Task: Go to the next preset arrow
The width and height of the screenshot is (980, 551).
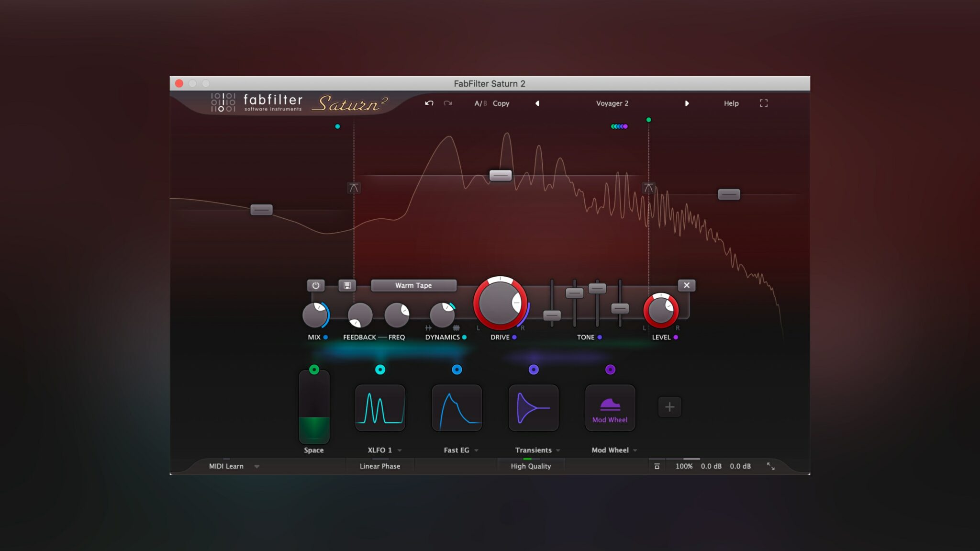Action: (687, 103)
